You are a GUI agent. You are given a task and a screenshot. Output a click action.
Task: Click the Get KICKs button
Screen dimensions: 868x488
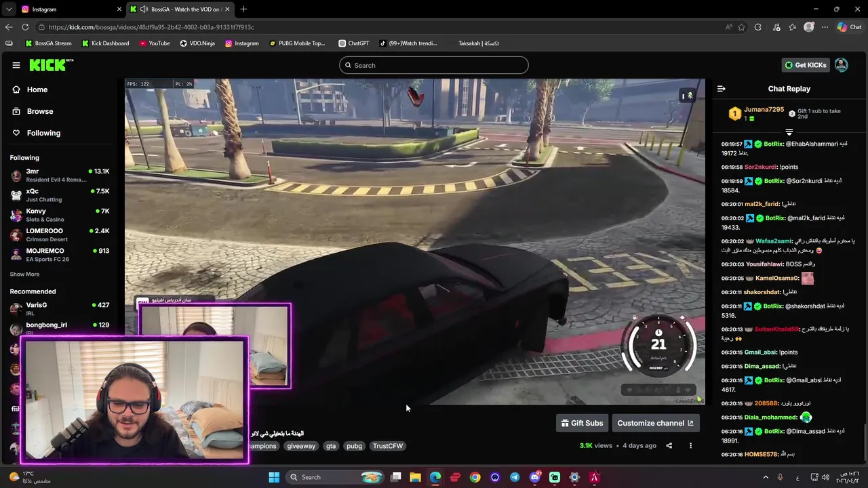click(805, 65)
